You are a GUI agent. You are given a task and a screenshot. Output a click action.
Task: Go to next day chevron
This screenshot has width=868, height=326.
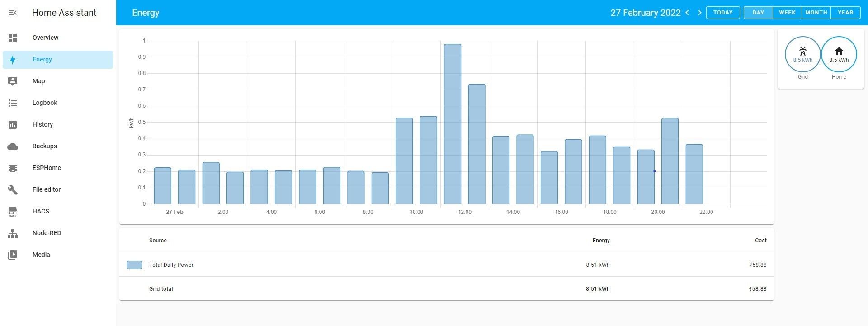pyautogui.click(x=700, y=13)
